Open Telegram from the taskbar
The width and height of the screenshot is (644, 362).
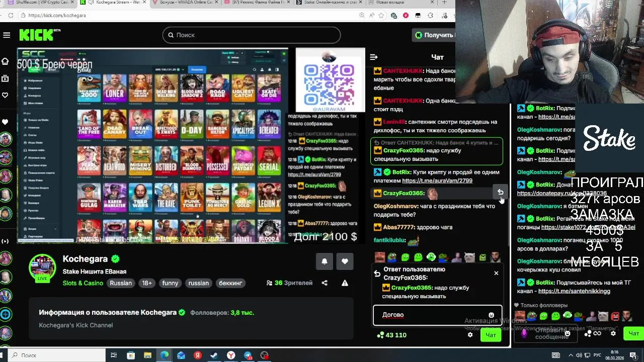pos(248,355)
